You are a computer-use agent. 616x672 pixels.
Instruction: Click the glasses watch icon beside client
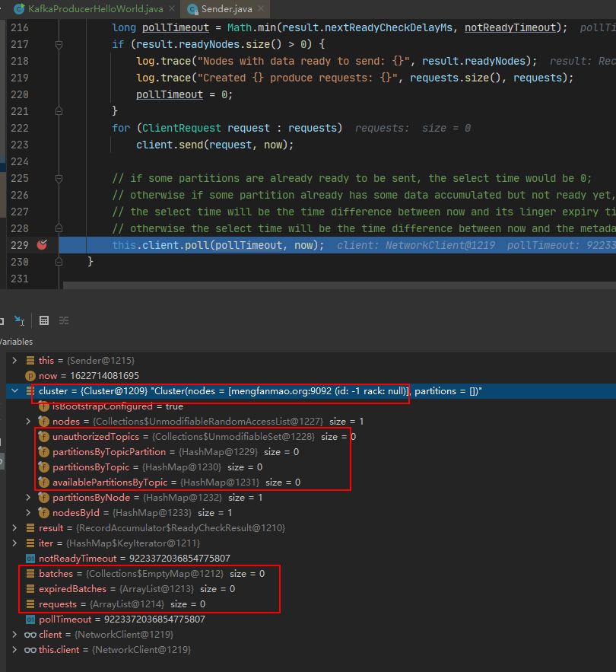coord(30,635)
